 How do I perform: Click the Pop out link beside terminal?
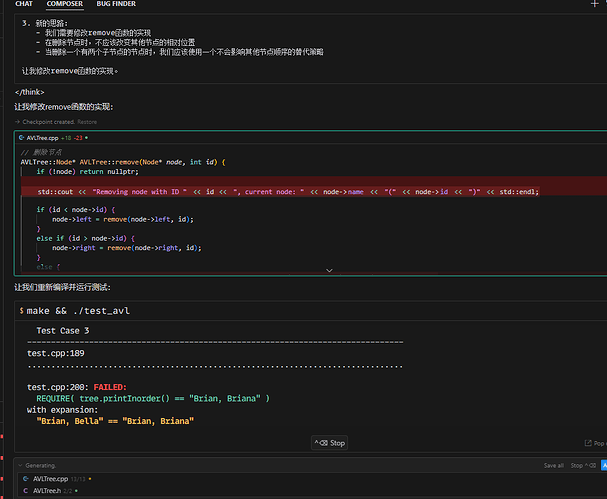pyautogui.click(x=593, y=443)
